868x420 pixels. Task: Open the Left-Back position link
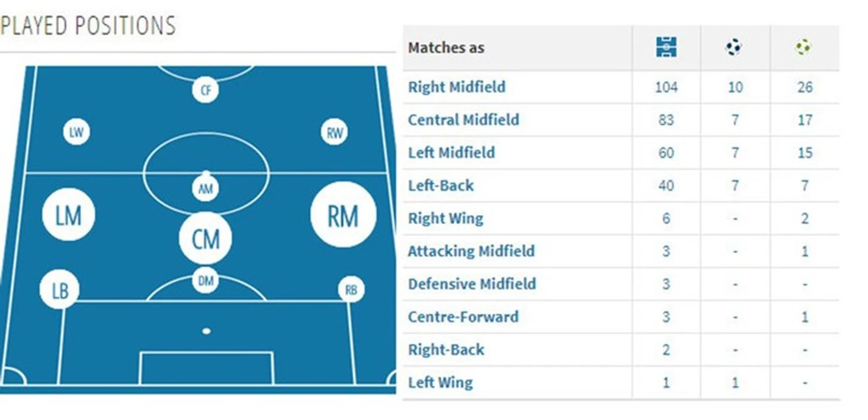tap(441, 185)
